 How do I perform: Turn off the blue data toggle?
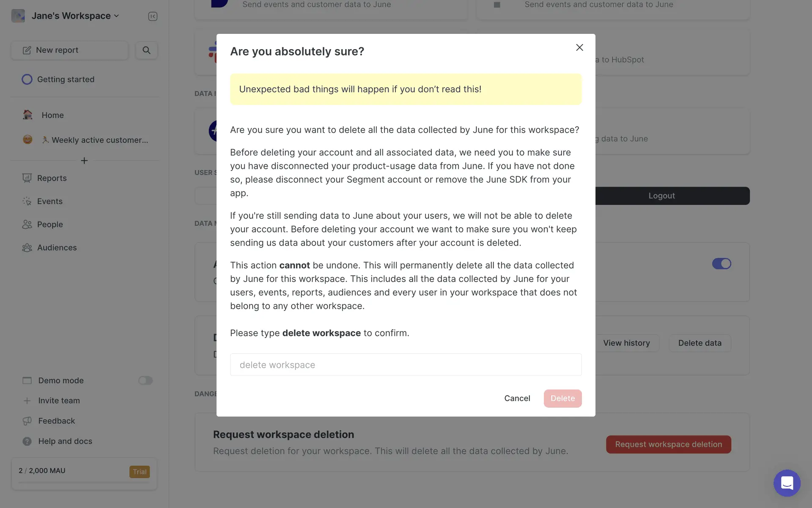tap(721, 264)
